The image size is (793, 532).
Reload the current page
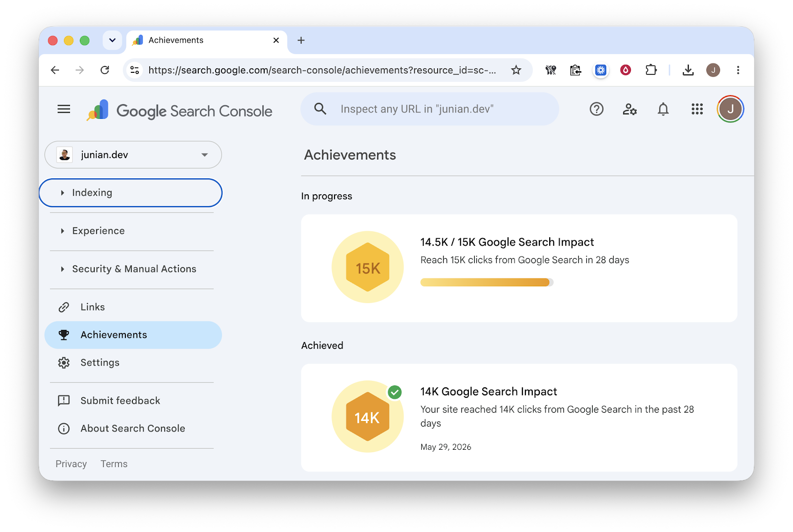(x=105, y=70)
